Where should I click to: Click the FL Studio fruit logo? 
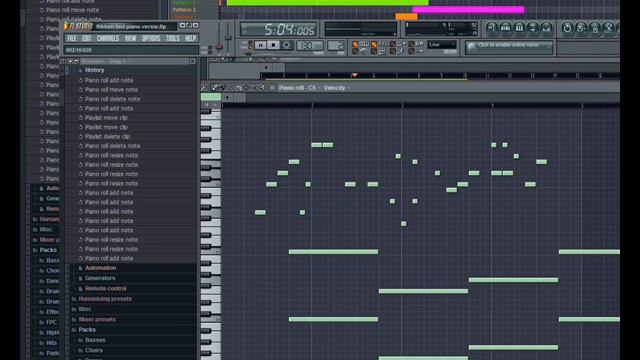[67, 27]
